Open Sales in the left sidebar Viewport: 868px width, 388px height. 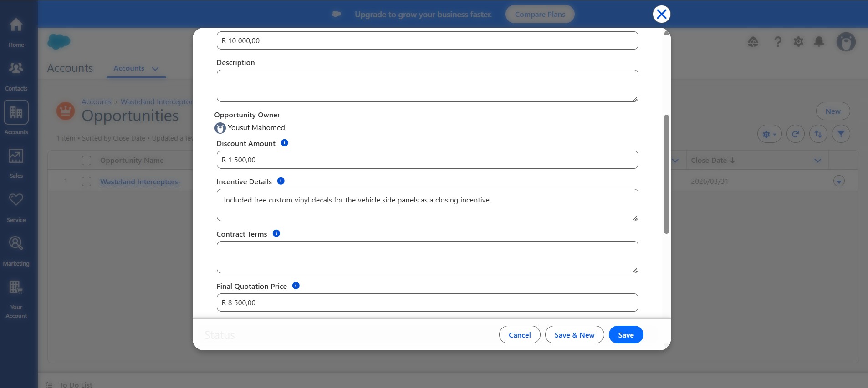coord(16,163)
